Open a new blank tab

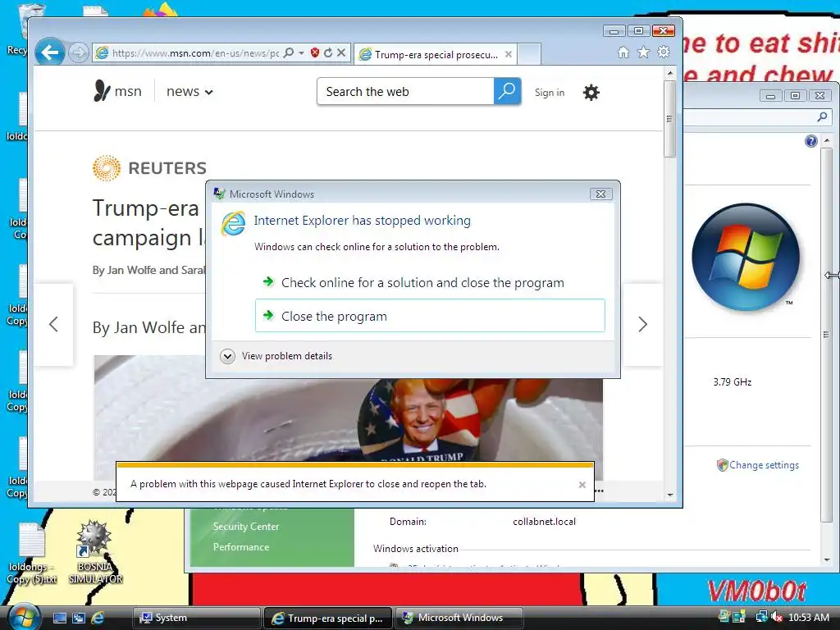pyautogui.click(x=529, y=54)
